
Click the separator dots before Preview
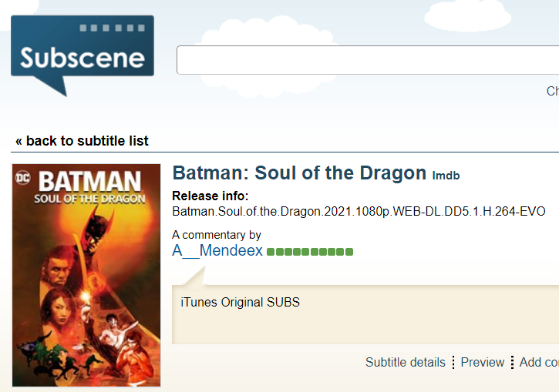tap(453, 362)
